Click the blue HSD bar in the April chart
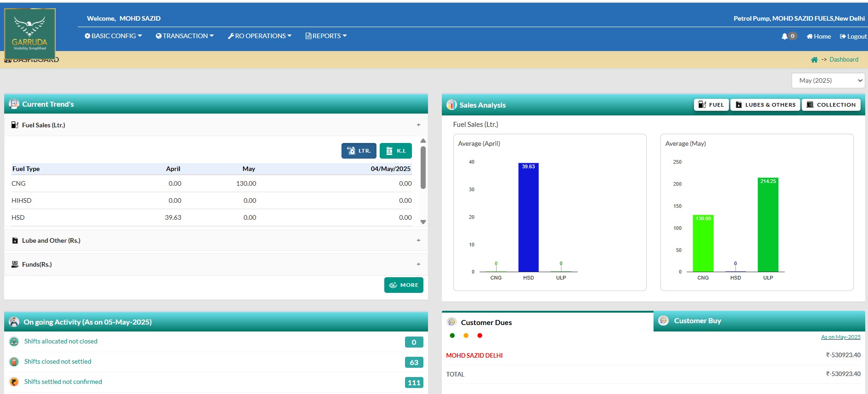The width and height of the screenshot is (868, 394). 528,217
